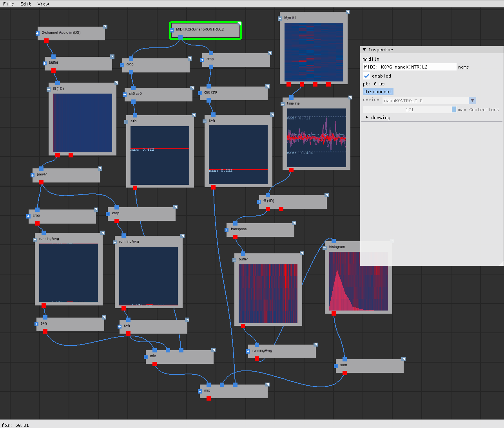The height and width of the screenshot is (428, 504).
Task: Click the red output port of sum node
Action: click(344, 373)
